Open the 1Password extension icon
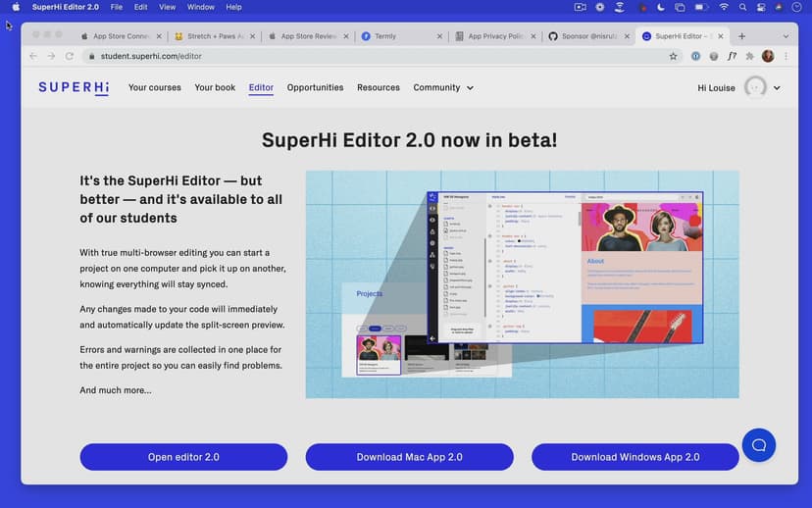 coord(695,56)
